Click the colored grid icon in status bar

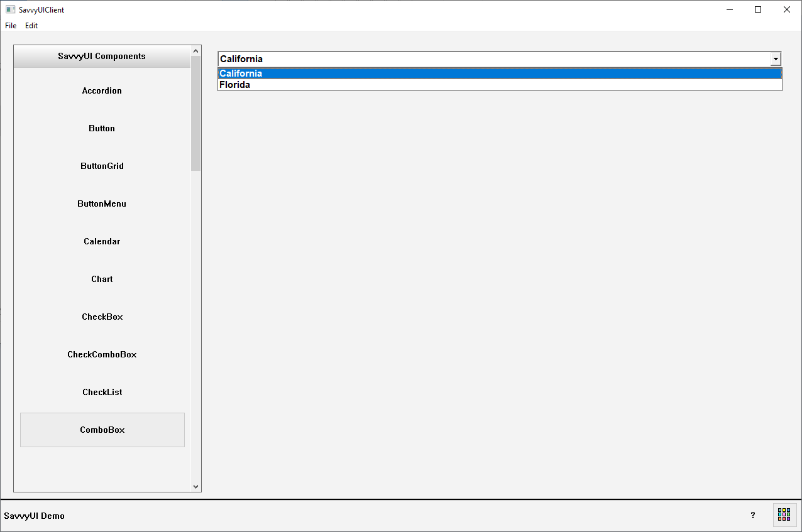pyautogui.click(x=784, y=515)
